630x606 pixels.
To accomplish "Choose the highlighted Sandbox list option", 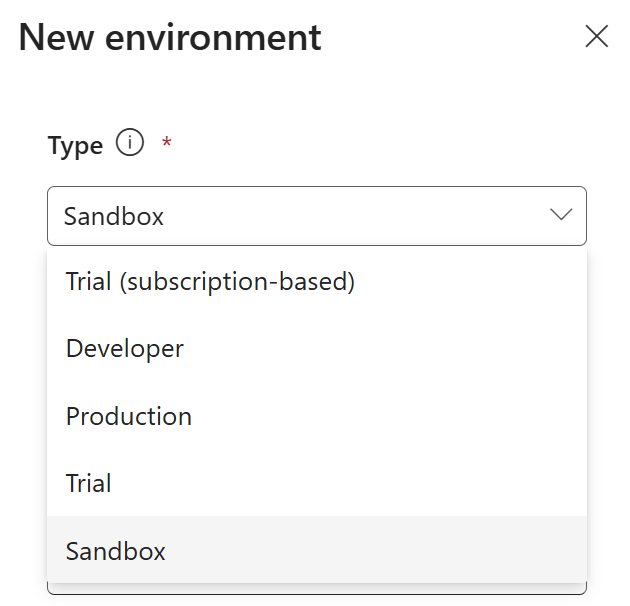I will point(317,550).
